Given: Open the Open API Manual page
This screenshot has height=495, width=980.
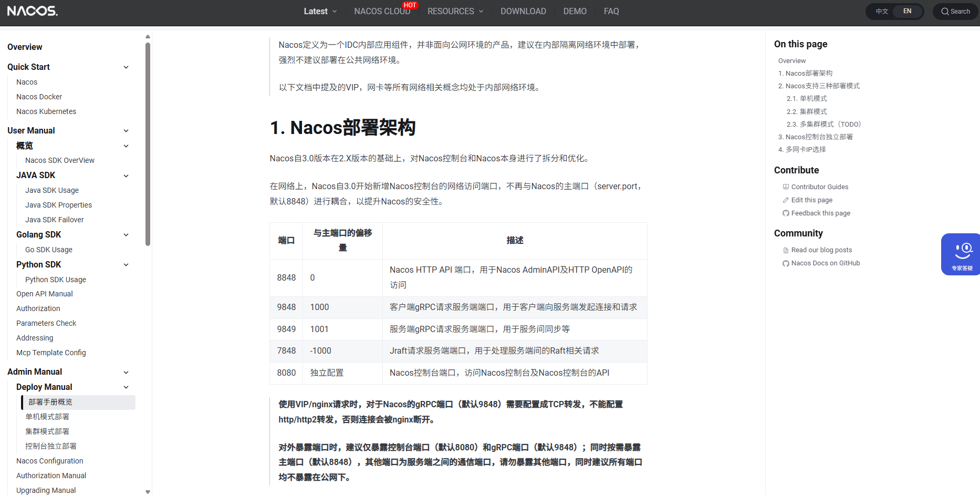Looking at the screenshot, I should pos(45,294).
